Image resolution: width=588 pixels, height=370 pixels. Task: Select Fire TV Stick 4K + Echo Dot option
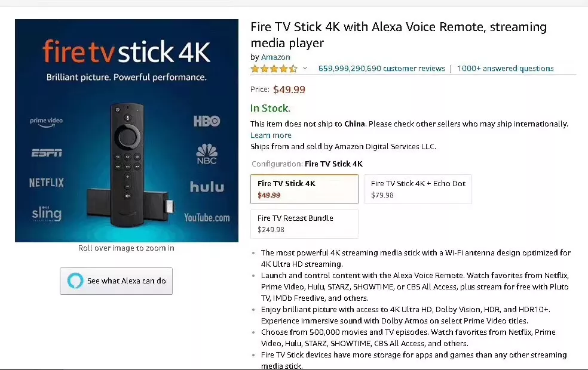418,189
